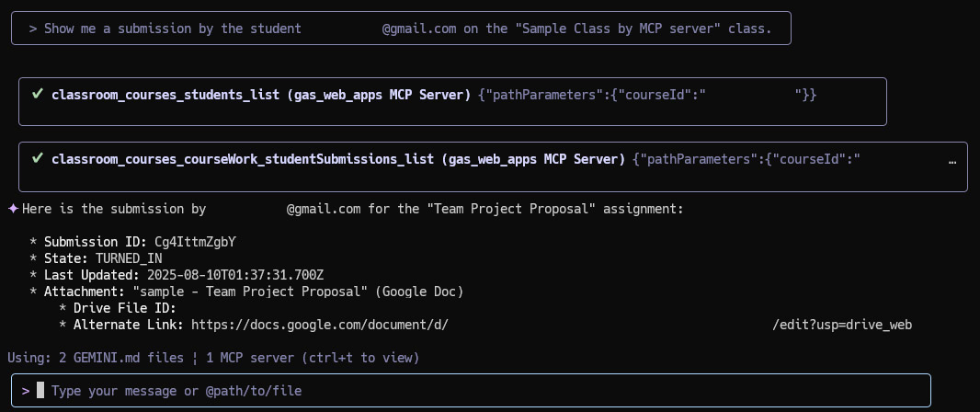This screenshot has height=412, width=980.
Task: Click the pathParameters JSON of students_list call
Action: tap(647, 95)
